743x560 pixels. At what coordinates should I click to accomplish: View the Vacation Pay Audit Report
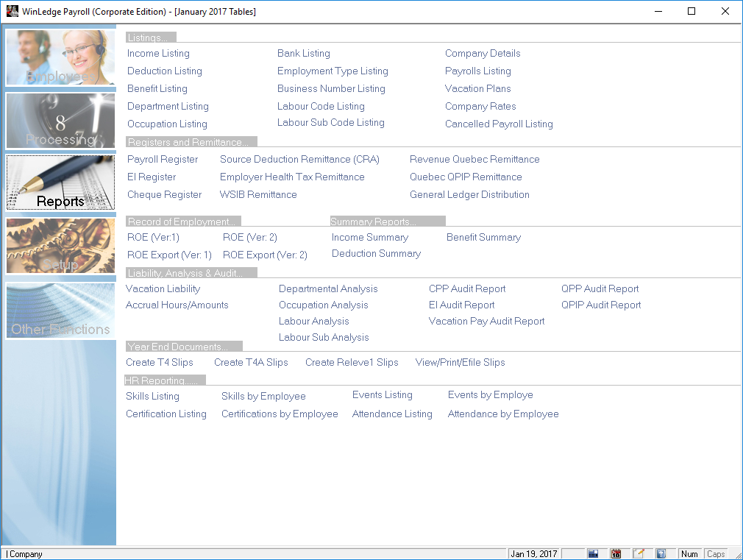coord(486,322)
